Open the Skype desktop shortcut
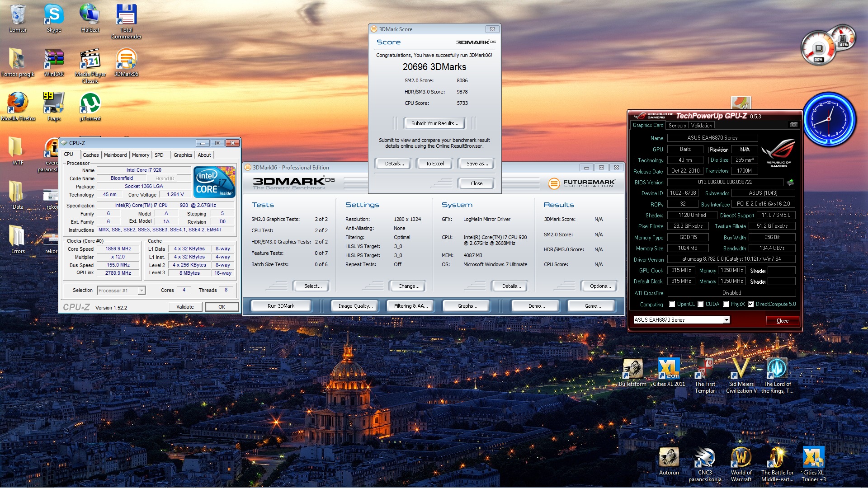The image size is (868, 488). point(54,18)
